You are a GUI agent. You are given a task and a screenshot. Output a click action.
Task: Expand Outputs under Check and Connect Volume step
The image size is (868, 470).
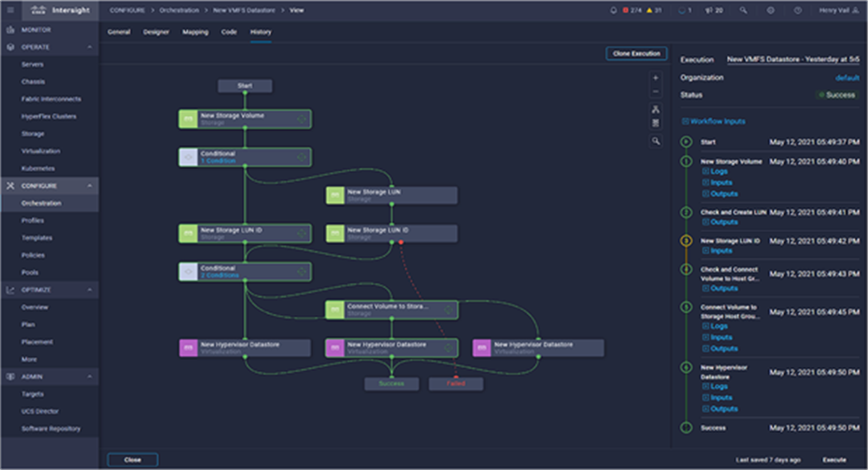[719, 289]
